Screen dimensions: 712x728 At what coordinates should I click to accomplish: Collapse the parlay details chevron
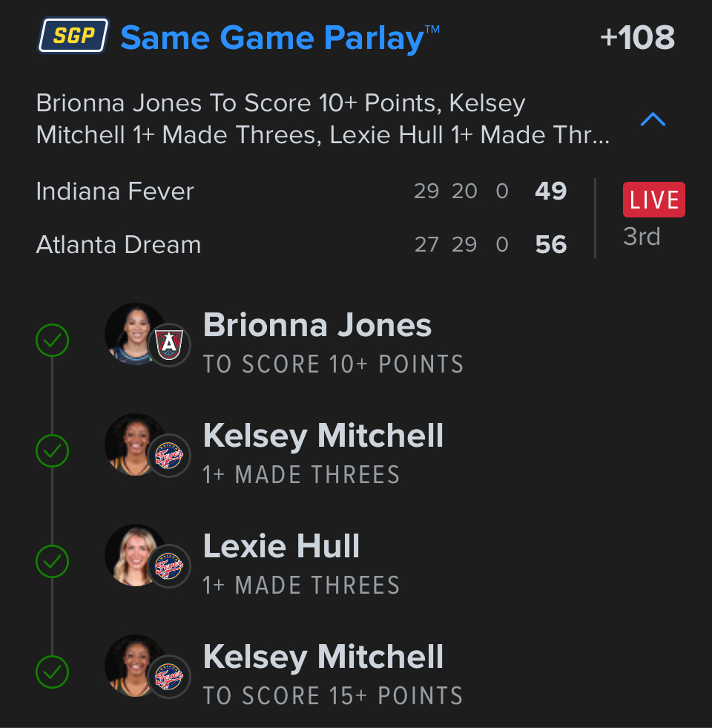tap(653, 119)
